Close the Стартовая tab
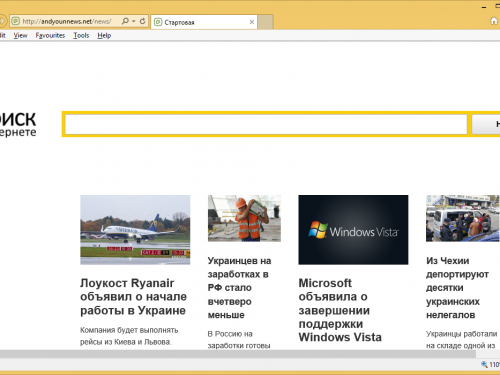The height and width of the screenshot is (375, 500). [252, 22]
